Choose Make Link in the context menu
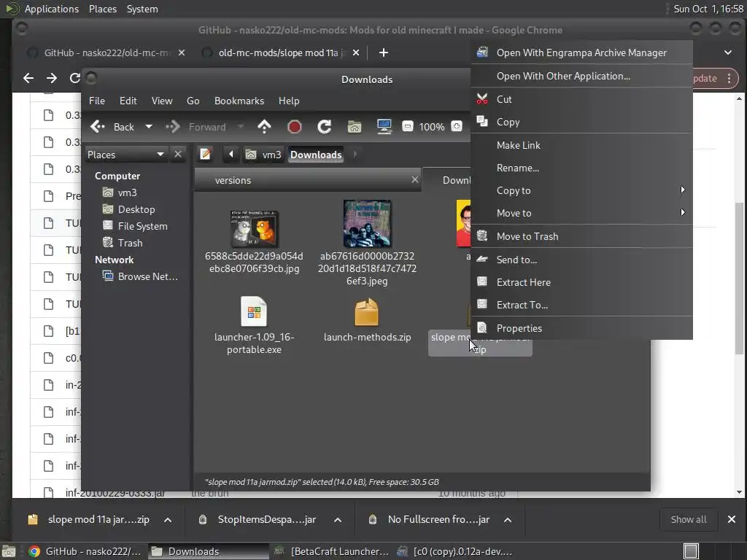The height and width of the screenshot is (560, 747). click(581, 145)
